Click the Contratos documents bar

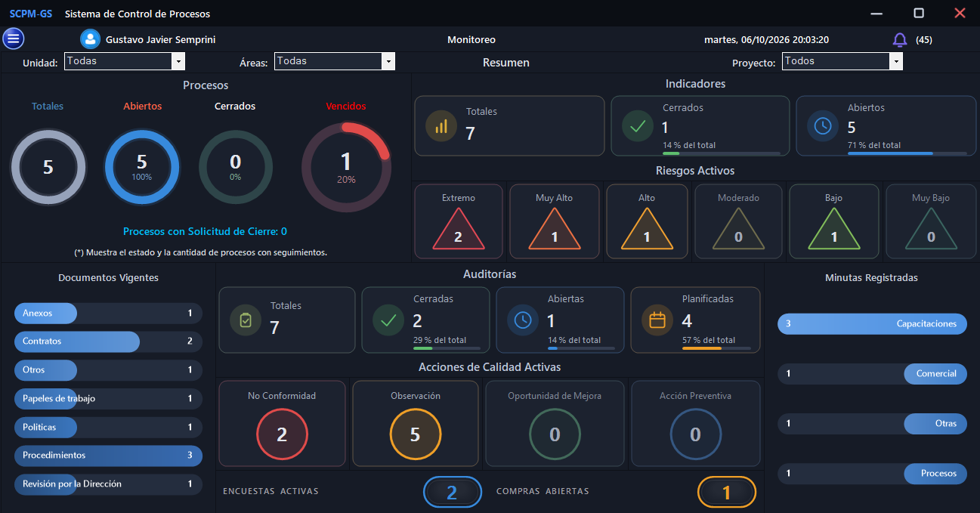(108, 341)
